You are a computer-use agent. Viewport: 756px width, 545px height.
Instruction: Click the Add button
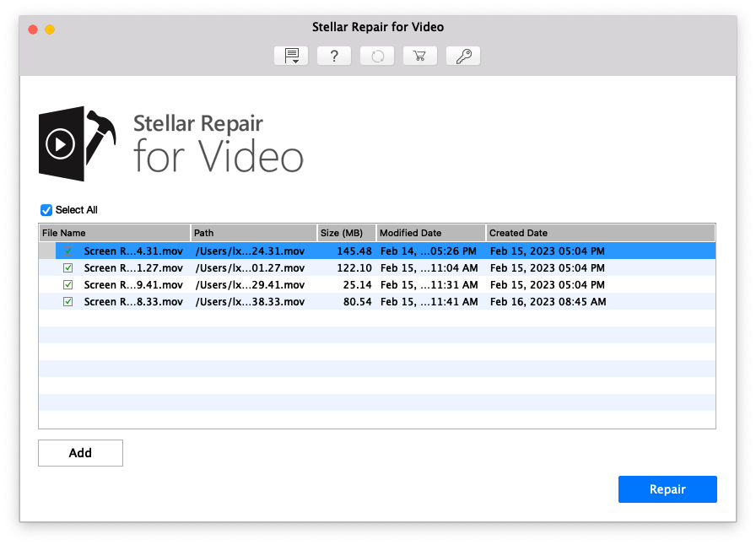point(80,453)
